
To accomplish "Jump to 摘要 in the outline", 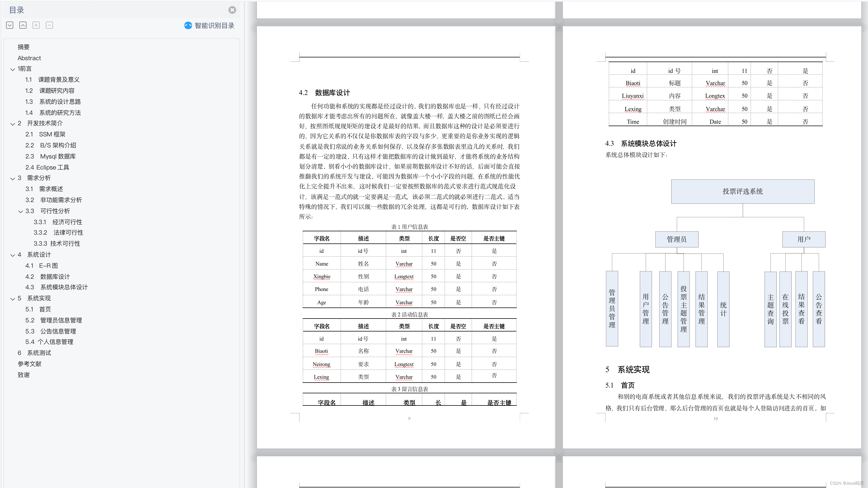I will tap(23, 47).
